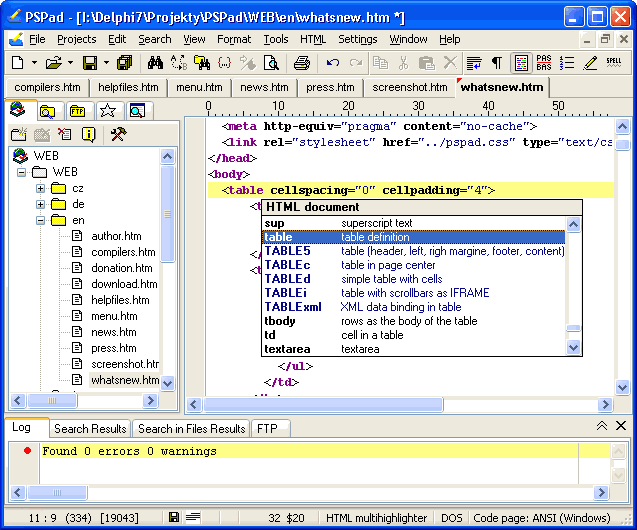Click the Save file floppy icon
This screenshot has width=637, height=530.
(x=90, y=63)
